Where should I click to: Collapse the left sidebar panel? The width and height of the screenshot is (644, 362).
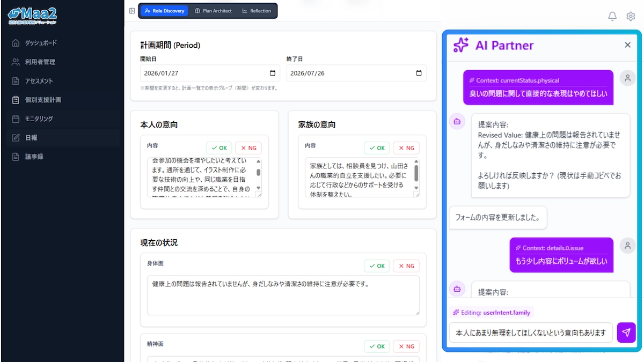pyautogui.click(x=131, y=10)
